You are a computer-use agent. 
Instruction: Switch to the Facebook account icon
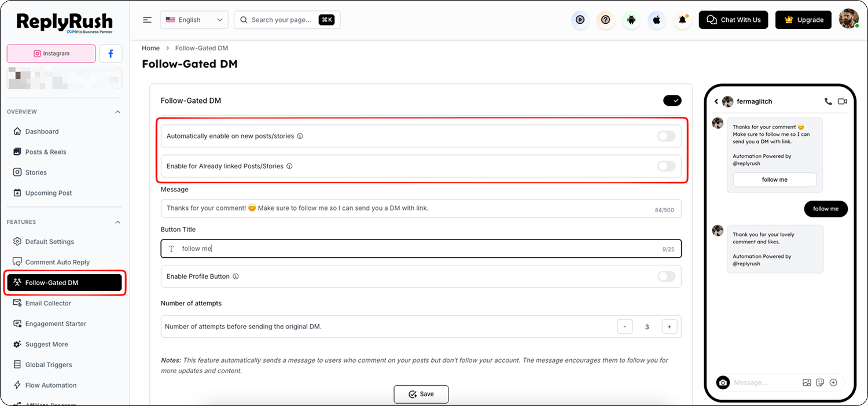pos(111,53)
